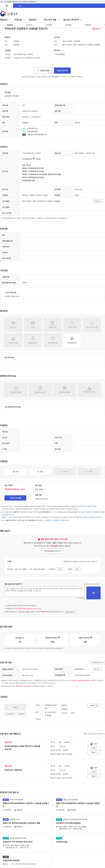105x868 pixels.
Task: Click the top 고용24 입사지원 button
Action: click(x=62, y=70)
